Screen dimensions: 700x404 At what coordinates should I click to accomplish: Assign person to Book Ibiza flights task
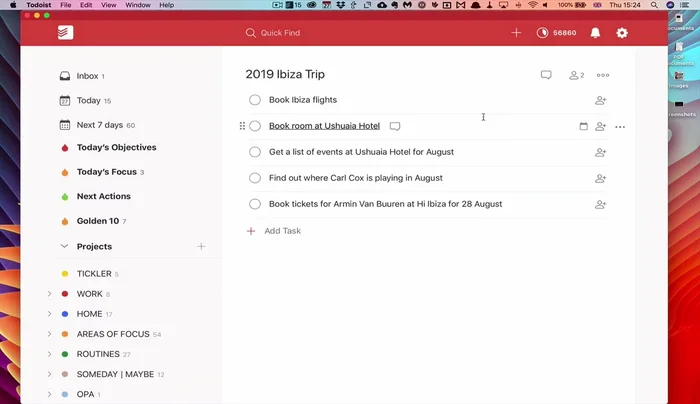(600, 100)
